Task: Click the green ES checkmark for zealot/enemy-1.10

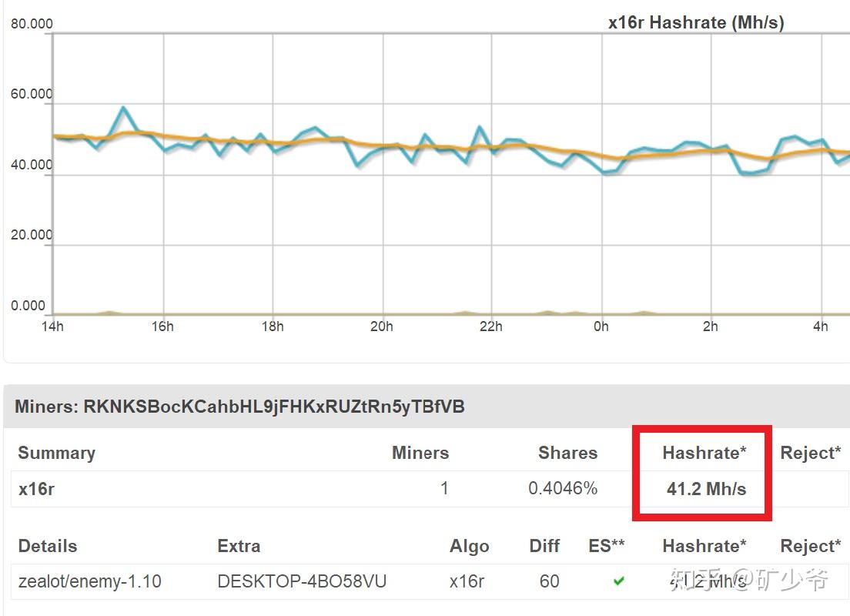Action: [618, 581]
